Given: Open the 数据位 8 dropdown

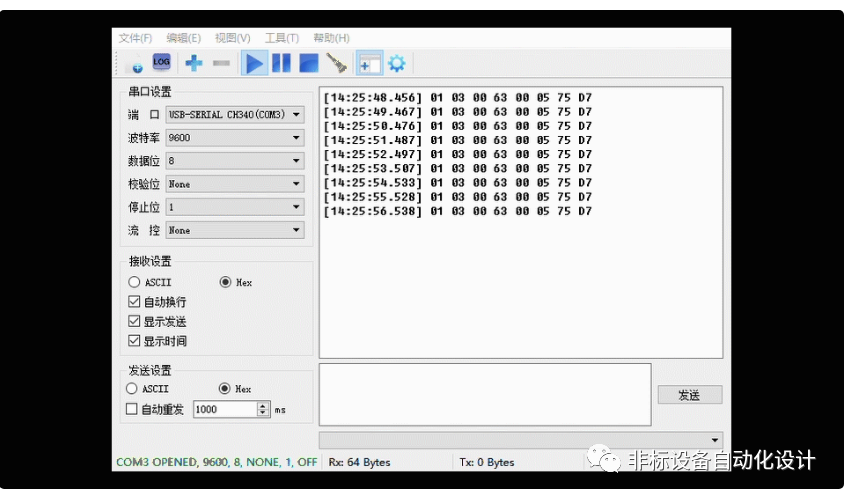Looking at the screenshot, I should [x=235, y=161].
